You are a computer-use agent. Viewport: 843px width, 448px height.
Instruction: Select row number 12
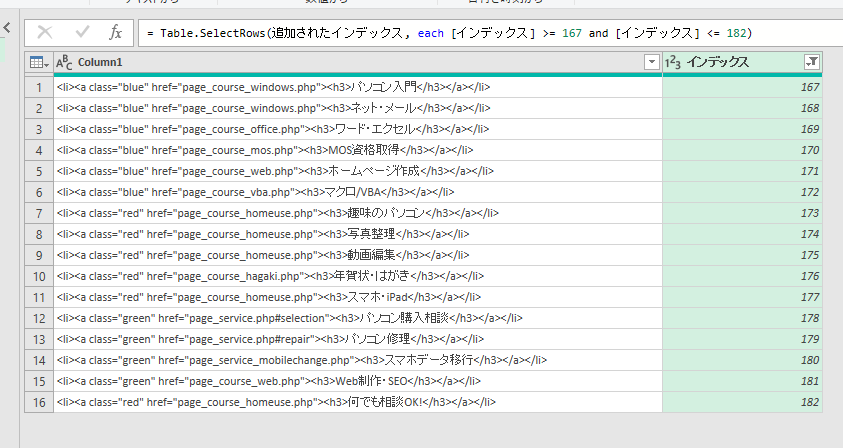coord(39,318)
